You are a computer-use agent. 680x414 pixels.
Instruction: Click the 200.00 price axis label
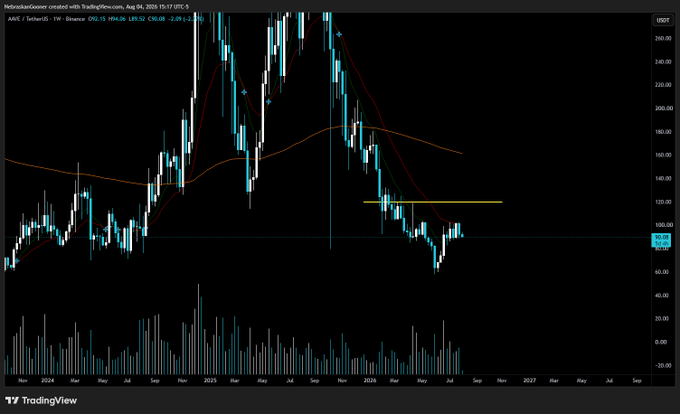(x=664, y=108)
